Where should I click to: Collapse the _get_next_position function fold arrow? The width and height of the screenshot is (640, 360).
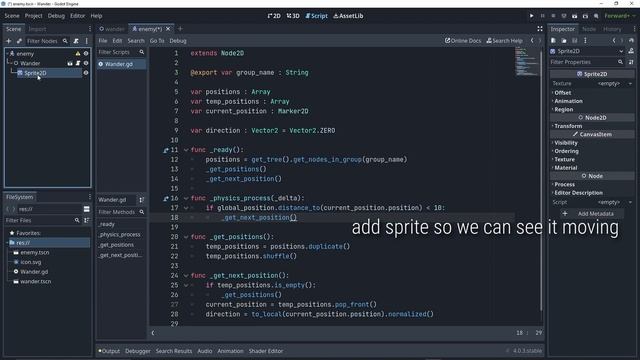tap(186, 276)
